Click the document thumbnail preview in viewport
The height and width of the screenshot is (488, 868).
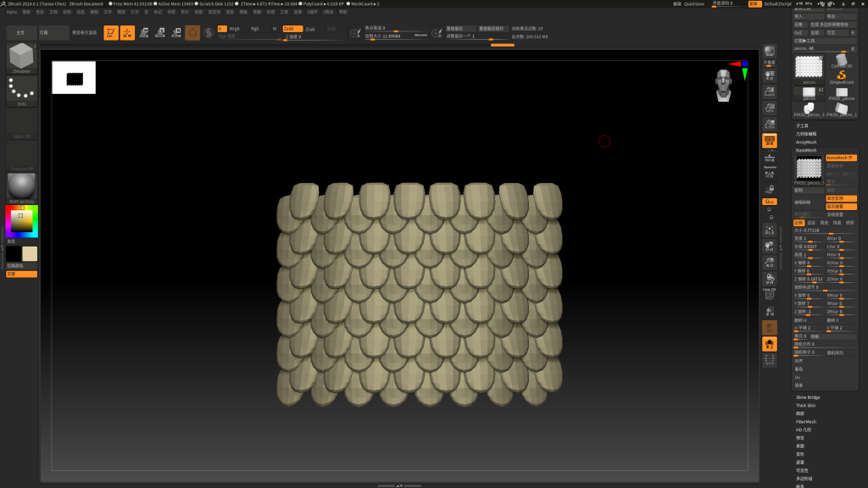(x=74, y=78)
